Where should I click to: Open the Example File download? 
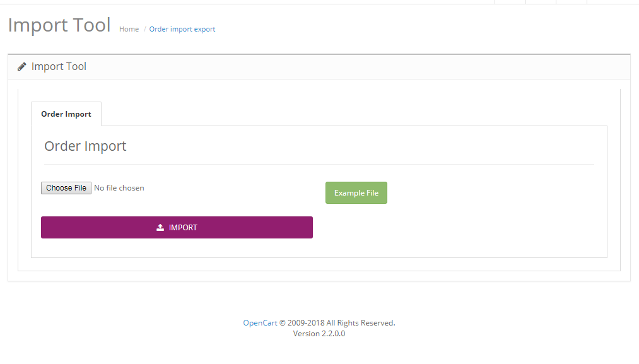pos(356,193)
